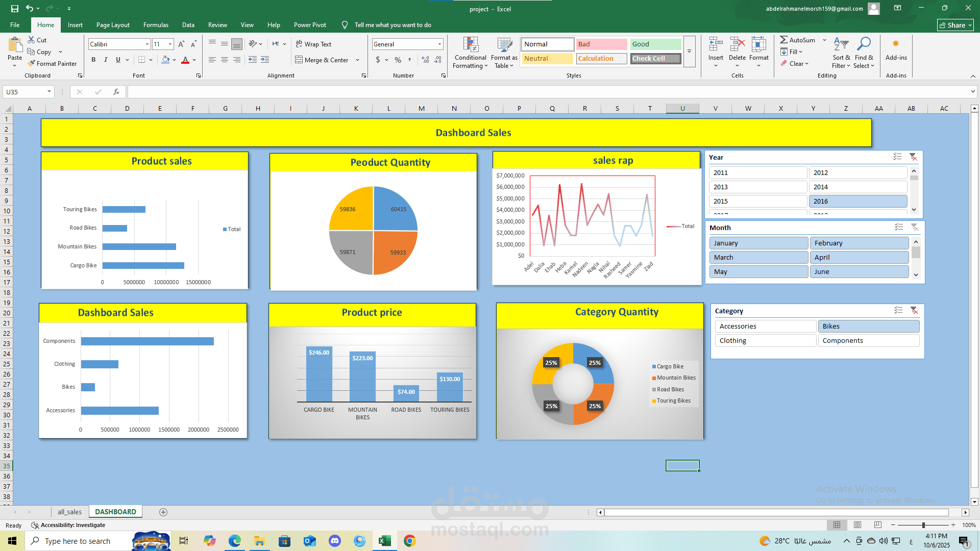
Task: Click the Insert cells icon
Action: tap(716, 45)
